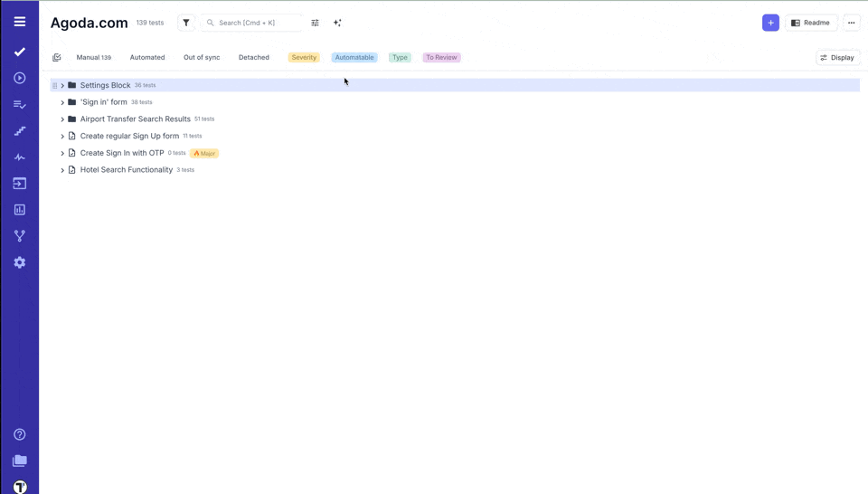Open the hamburger menu in sidebar

click(19, 22)
